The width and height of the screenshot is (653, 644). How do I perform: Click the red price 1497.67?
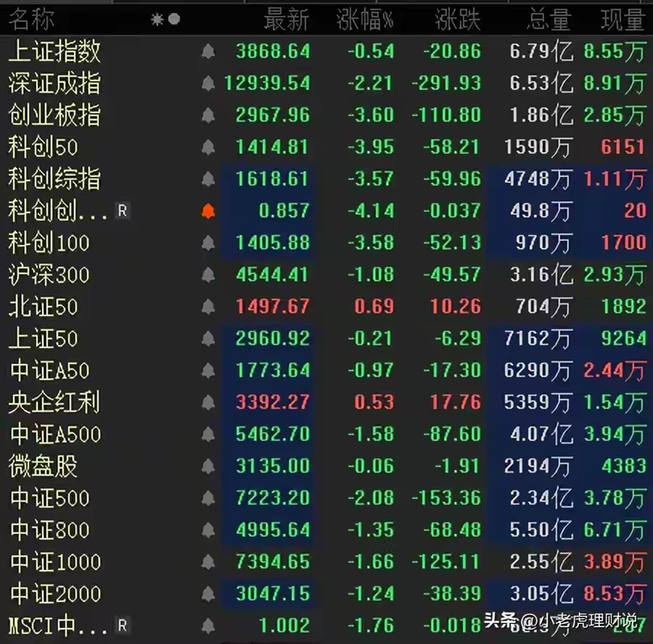click(273, 307)
